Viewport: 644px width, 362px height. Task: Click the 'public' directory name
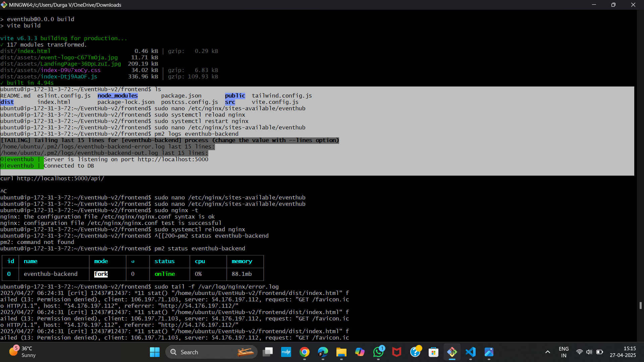[235, 96]
